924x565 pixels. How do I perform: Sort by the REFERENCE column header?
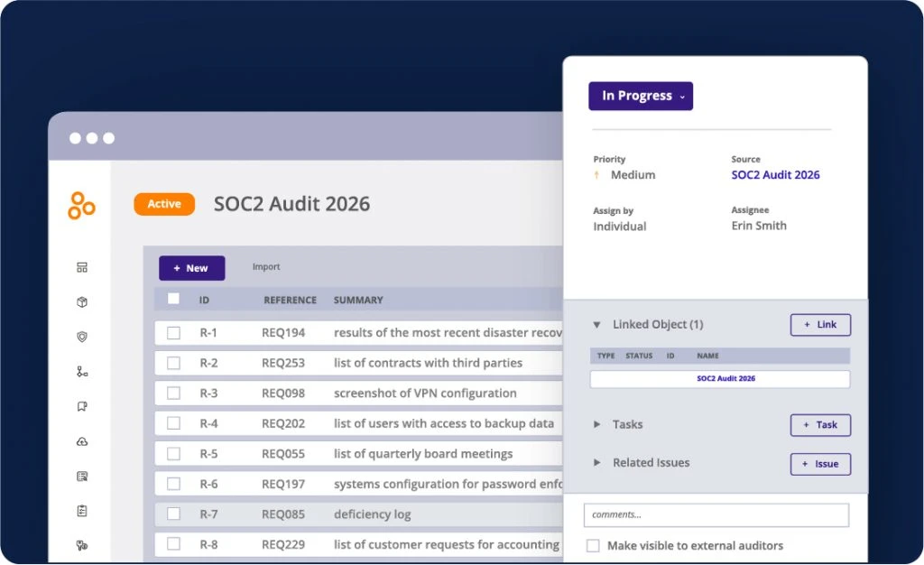click(x=290, y=300)
